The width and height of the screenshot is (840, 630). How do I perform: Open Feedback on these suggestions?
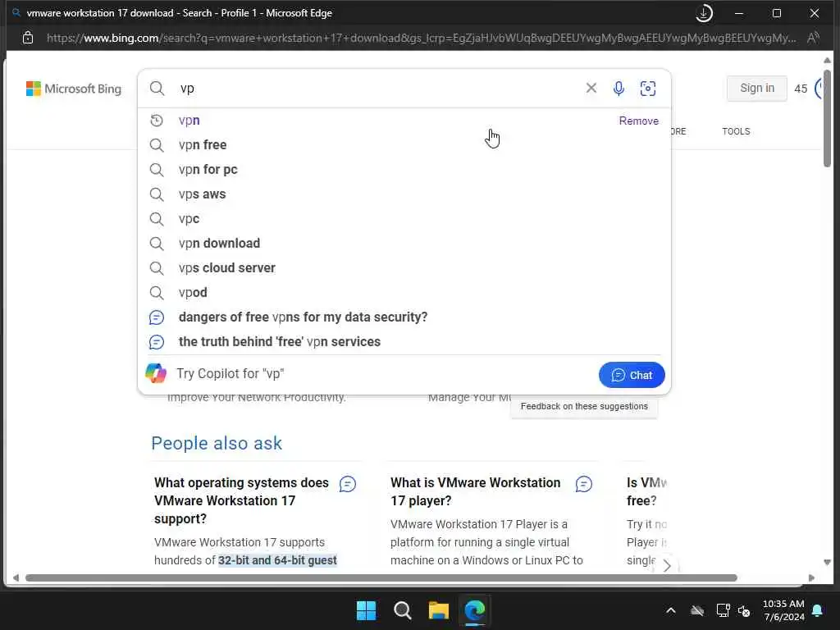click(x=584, y=407)
